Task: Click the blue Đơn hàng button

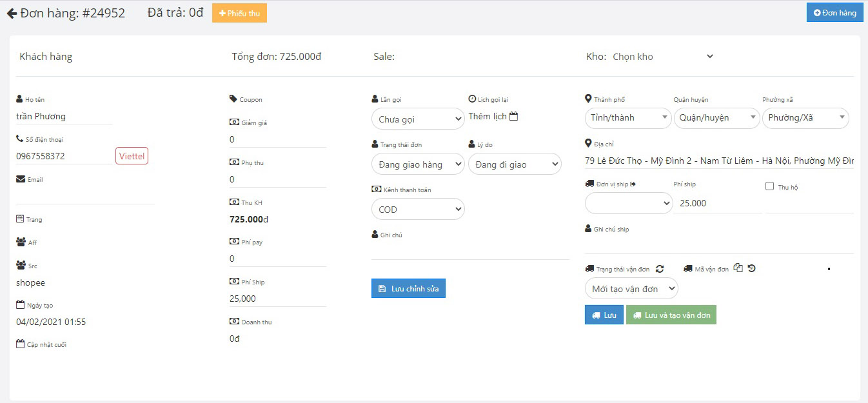Action: [x=834, y=13]
